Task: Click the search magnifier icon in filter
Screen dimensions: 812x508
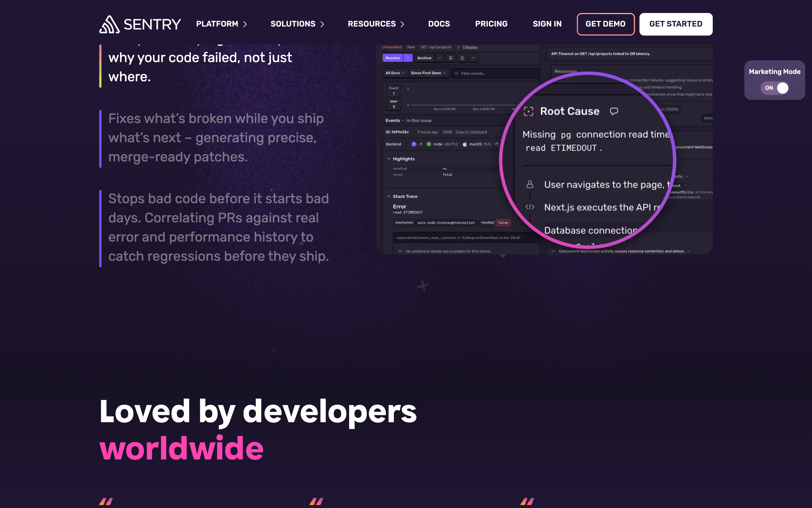Action: (x=456, y=73)
